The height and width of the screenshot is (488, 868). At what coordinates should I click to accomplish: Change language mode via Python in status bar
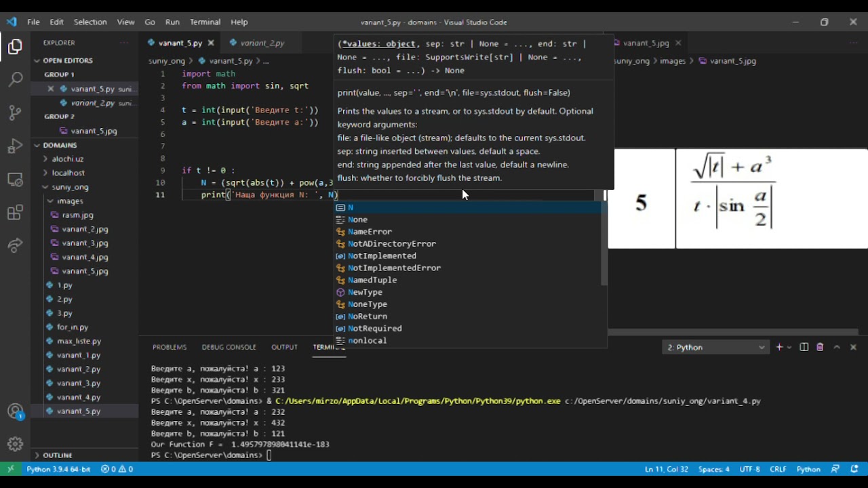[x=808, y=469]
